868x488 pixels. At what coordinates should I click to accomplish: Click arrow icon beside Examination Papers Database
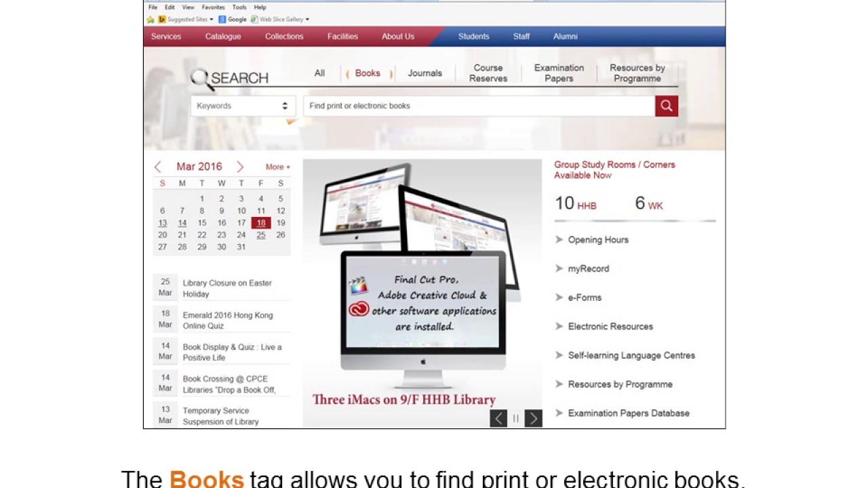point(559,413)
